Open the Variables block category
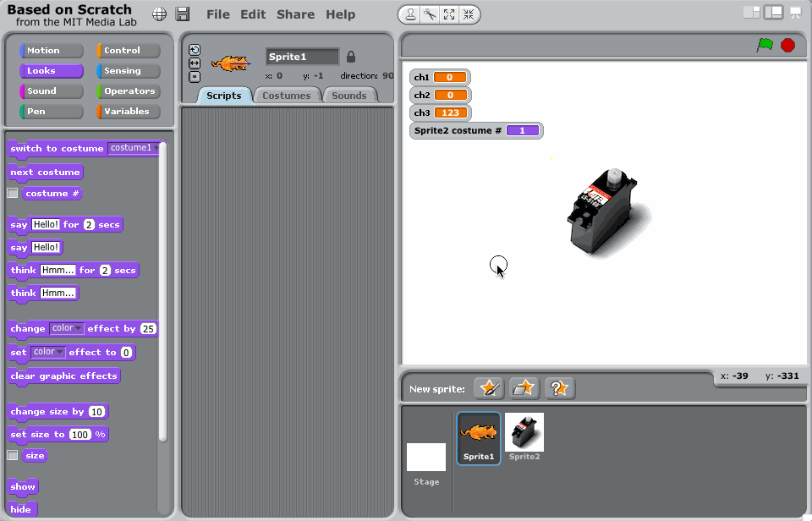 (x=129, y=111)
